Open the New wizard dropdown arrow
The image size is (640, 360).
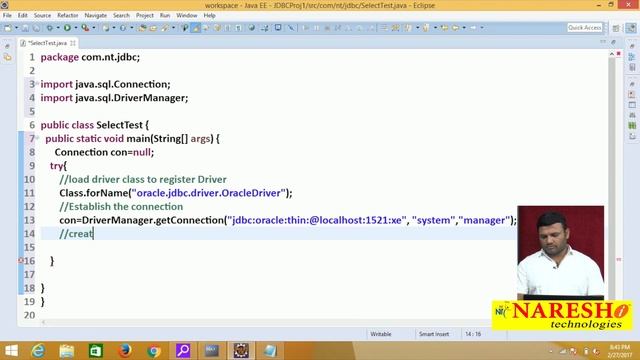click(x=17, y=28)
